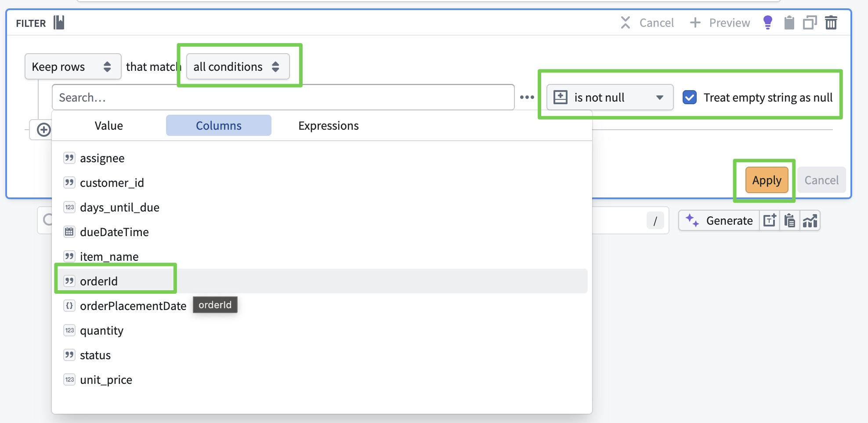This screenshot has height=423, width=868.
Task: Open the Keep rows dropdown
Action: tap(72, 67)
